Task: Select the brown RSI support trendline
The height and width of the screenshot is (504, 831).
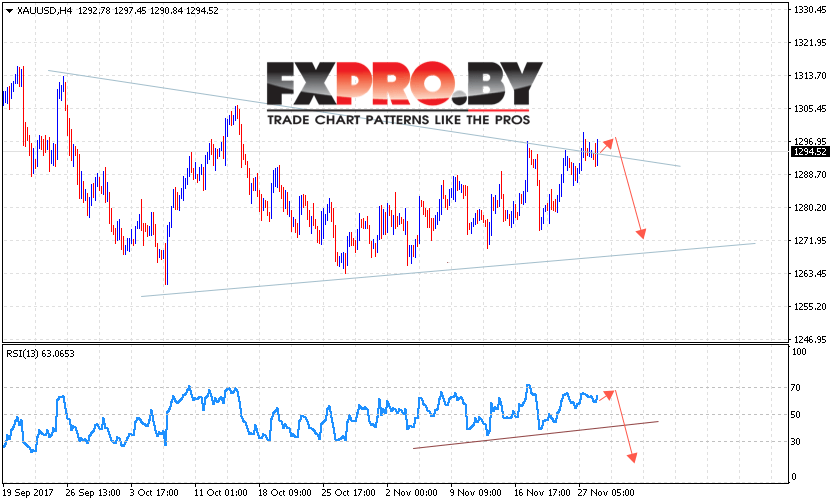Action: tap(535, 435)
